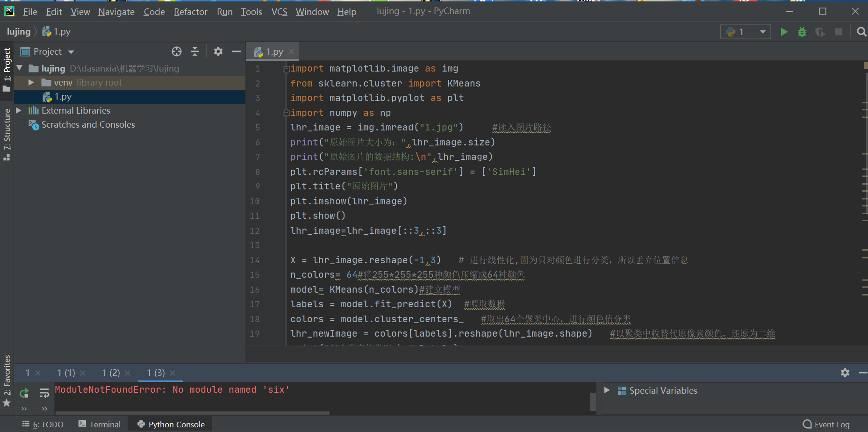Switch to console tab 1 (2)
868x432 pixels.
[x=111, y=373]
